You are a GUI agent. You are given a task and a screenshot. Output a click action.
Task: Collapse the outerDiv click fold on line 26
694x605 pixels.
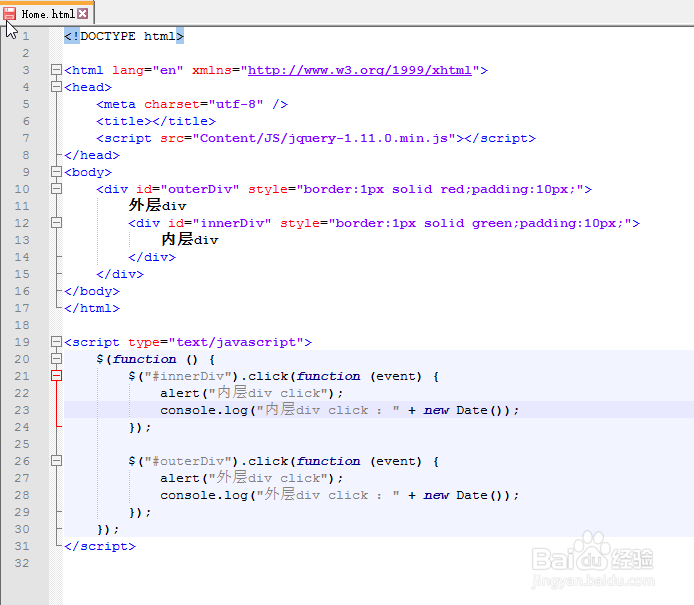(56, 461)
